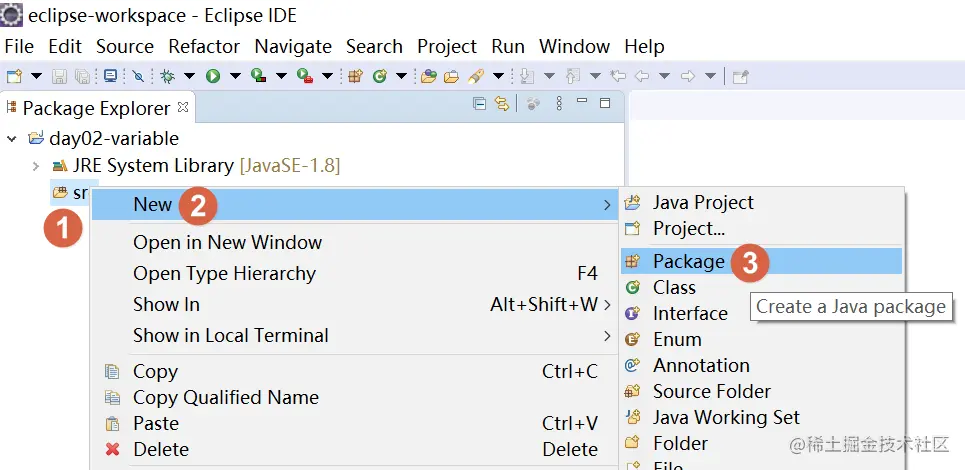Image resolution: width=965 pixels, height=470 pixels.
Task: Choose Open Type Hierarchy
Action: [354, 274]
